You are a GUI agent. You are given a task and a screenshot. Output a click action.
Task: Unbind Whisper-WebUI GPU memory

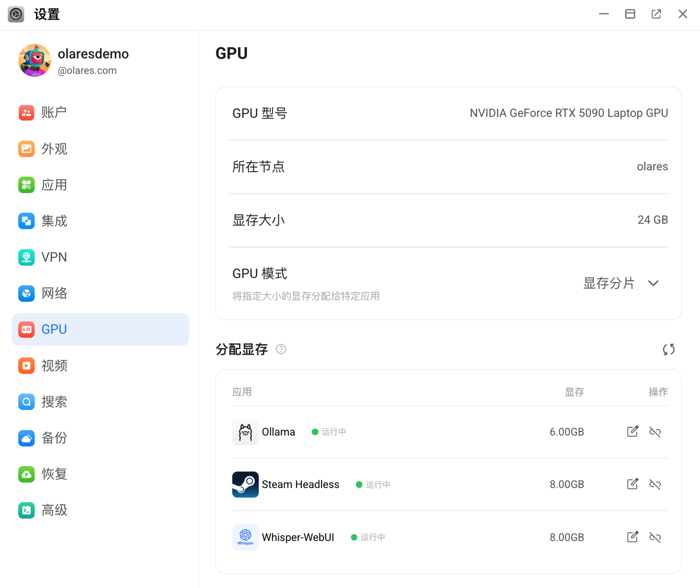click(655, 537)
